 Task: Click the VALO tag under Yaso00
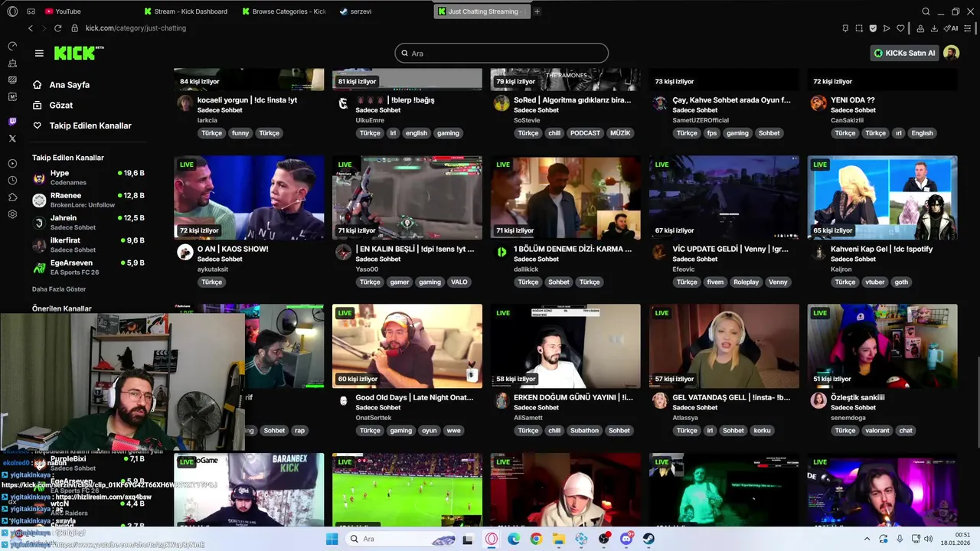(459, 282)
